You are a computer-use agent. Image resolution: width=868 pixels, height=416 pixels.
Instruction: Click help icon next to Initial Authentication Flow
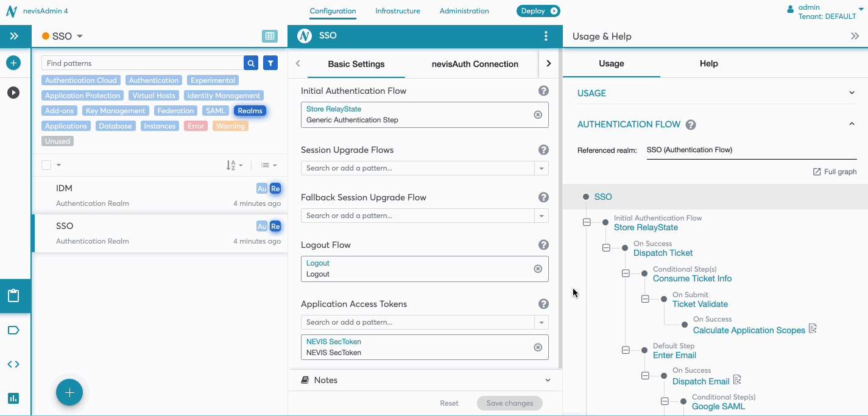tap(543, 91)
